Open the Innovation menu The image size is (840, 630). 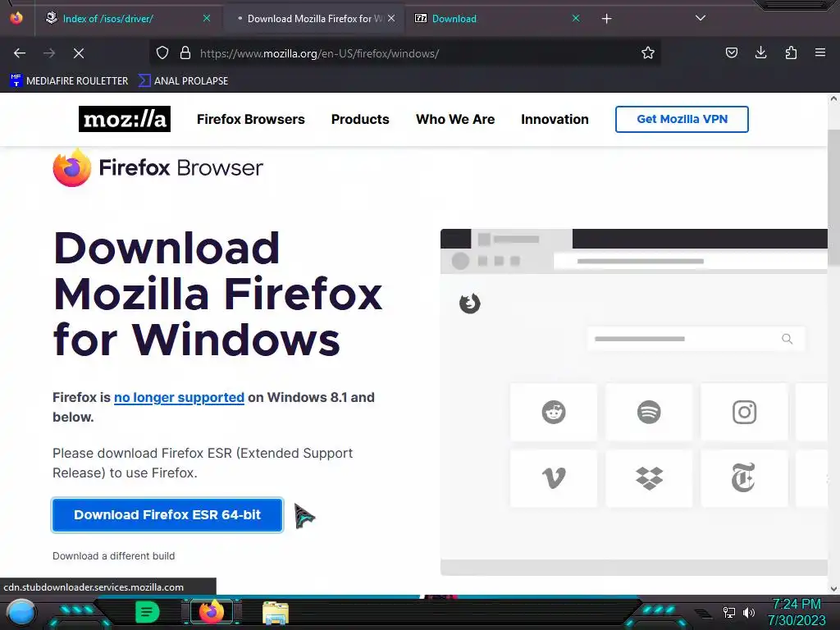coord(555,119)
